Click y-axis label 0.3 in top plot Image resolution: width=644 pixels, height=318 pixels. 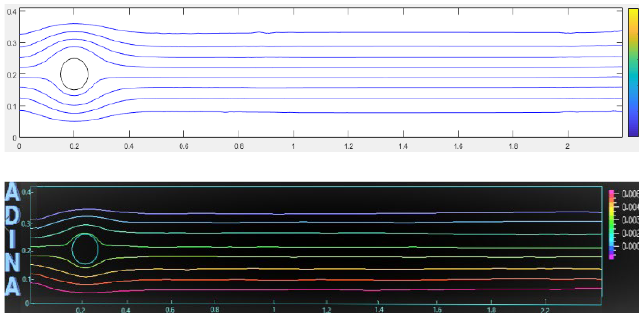click(12, 43)
